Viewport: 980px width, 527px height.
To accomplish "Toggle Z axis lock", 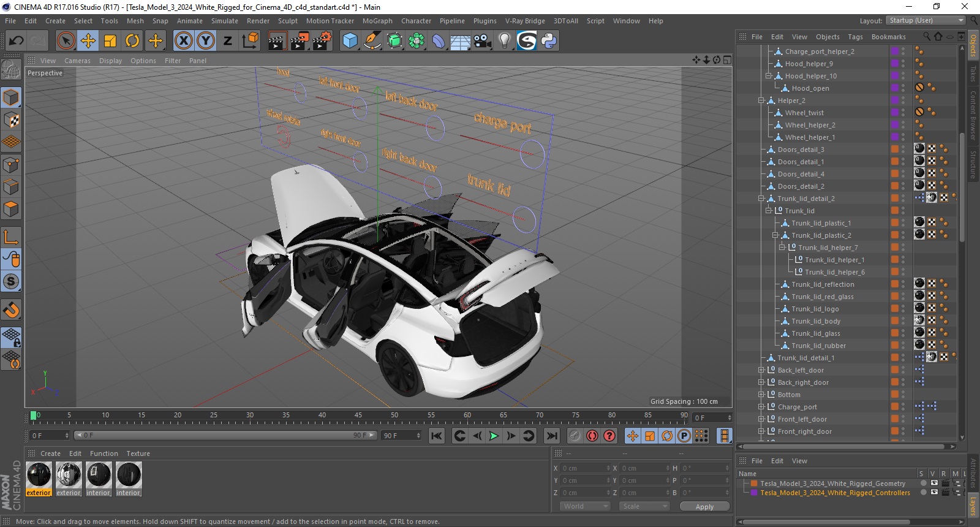I will click(x=228, y=41).
